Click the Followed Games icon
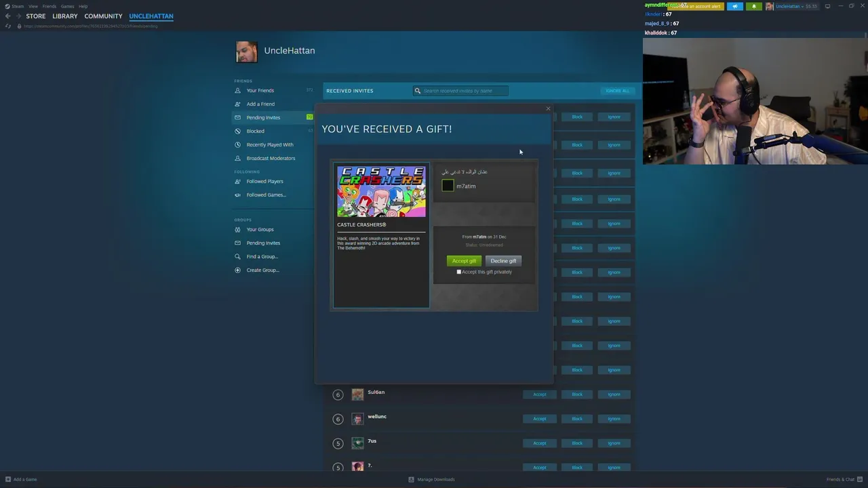868x488 pixels. 237,195
